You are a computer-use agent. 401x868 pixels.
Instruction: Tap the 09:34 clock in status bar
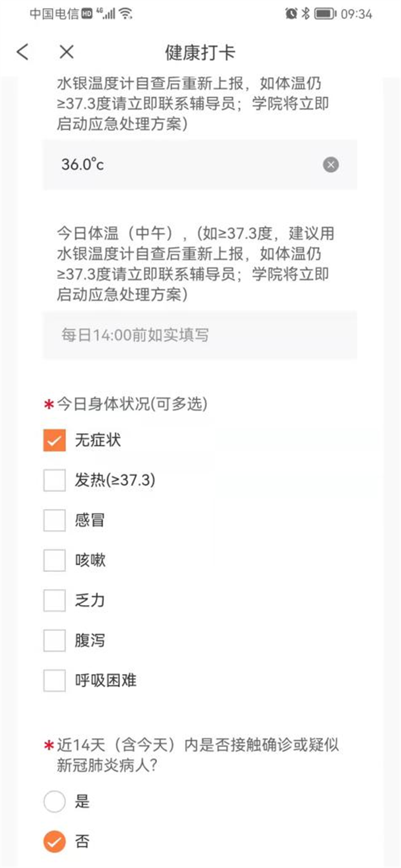click(357, 14)
